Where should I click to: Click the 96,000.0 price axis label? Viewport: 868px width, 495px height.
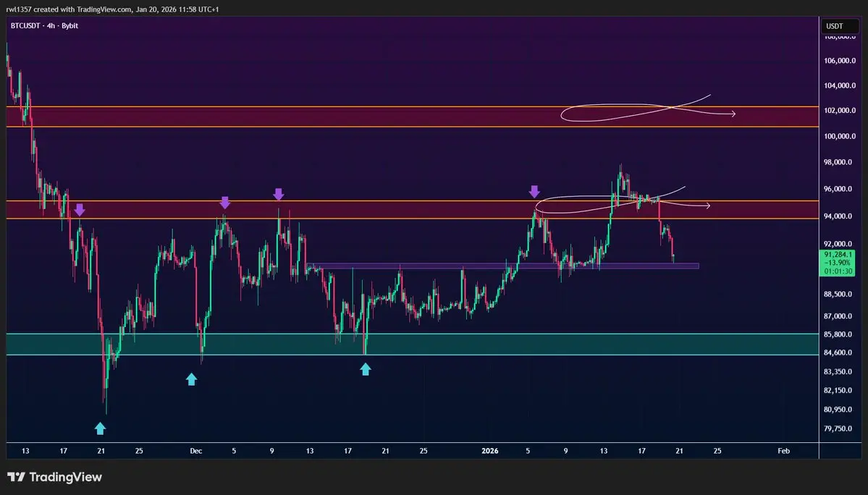click(840, 189)
